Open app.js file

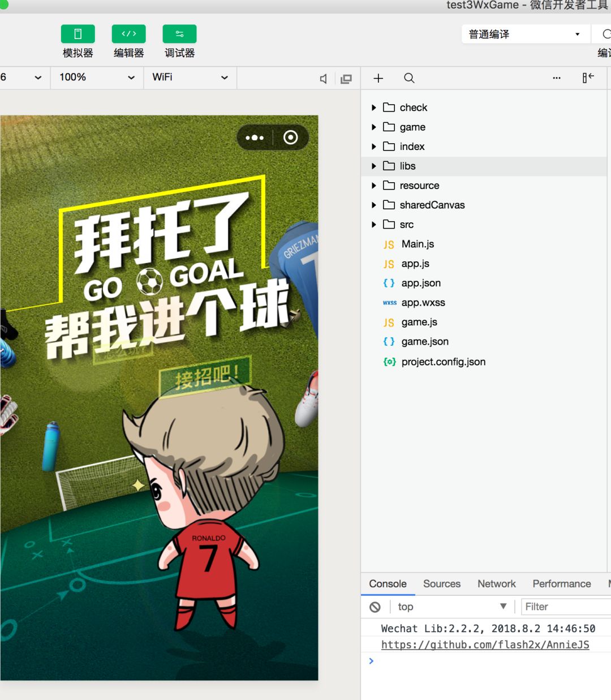pyautogui.click(x=484, y=264)
